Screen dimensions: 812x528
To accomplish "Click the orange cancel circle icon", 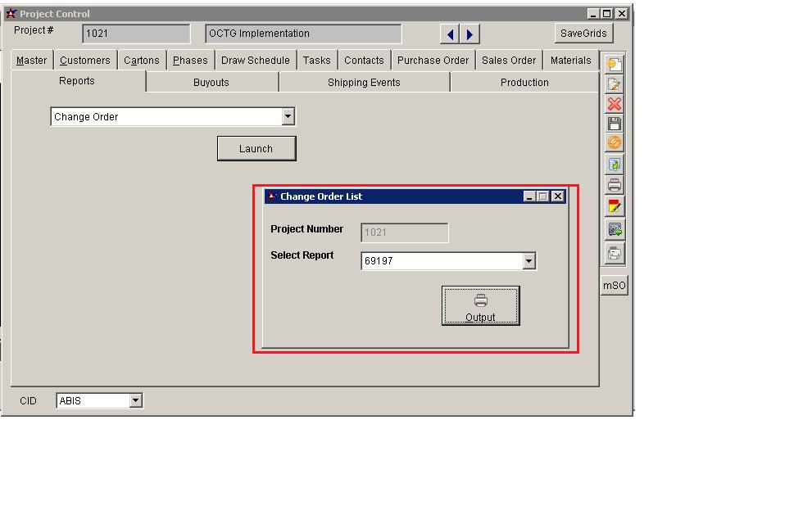I will [x=614, y=143].
